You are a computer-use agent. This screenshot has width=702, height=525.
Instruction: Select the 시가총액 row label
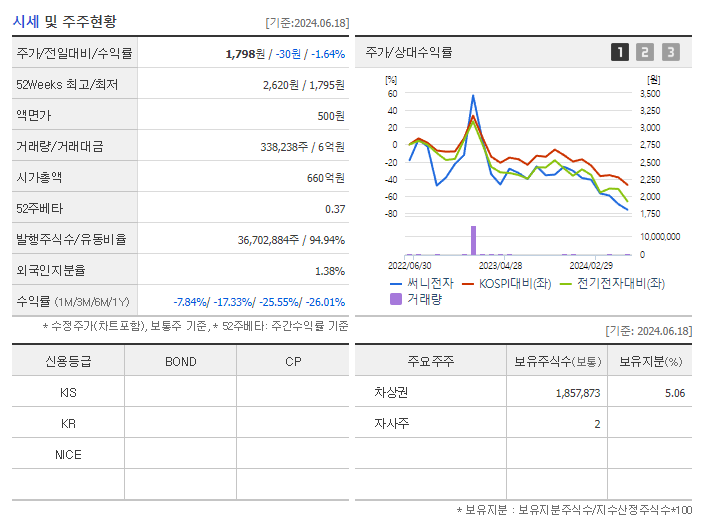tap(39, 177)
